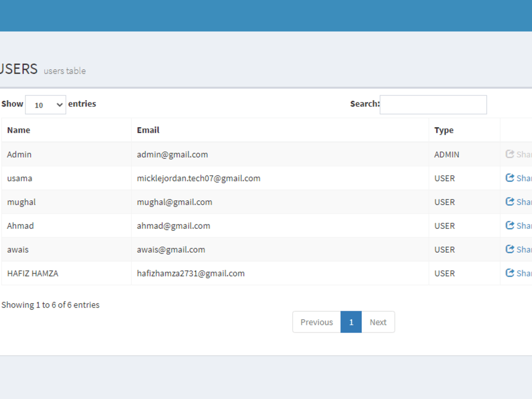532x399 pixels.
Task: Click the share icon in Ahmad row
Action: pyautogui.click(x=510, y=225)
